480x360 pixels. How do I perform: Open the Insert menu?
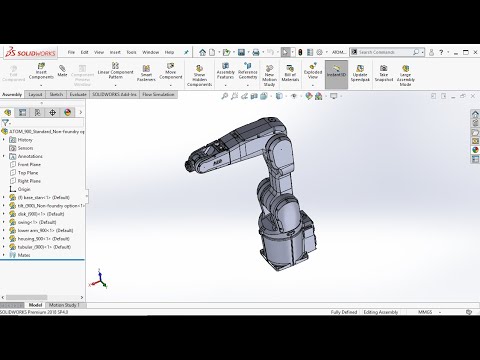pyautogui.click(x=115, y=52)
